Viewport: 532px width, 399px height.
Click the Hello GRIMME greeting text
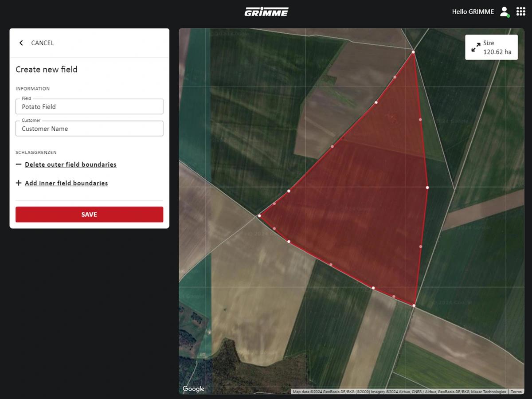point(473,12)
